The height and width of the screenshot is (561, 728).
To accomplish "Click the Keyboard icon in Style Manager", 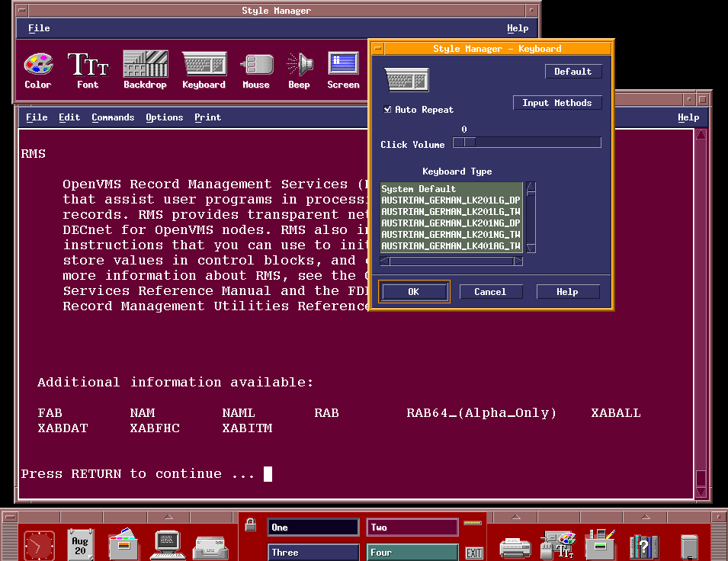I will pos(204,70).
